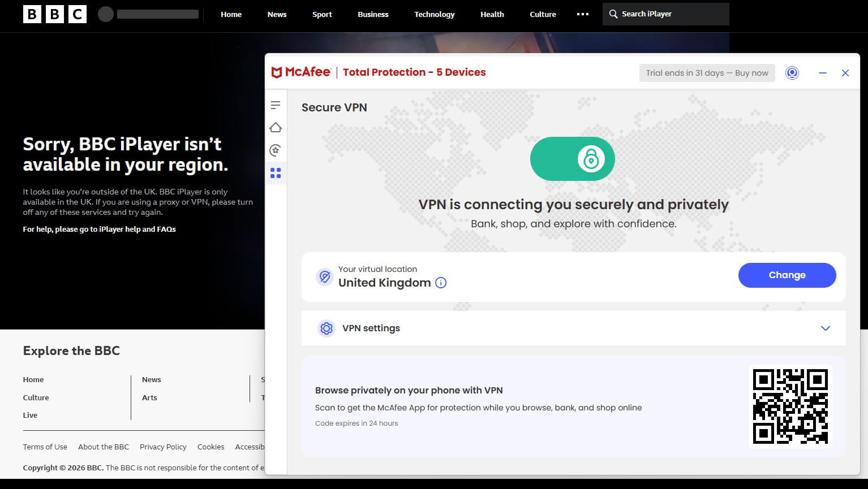Open Culture in BBC top navigation

point(543,14)
